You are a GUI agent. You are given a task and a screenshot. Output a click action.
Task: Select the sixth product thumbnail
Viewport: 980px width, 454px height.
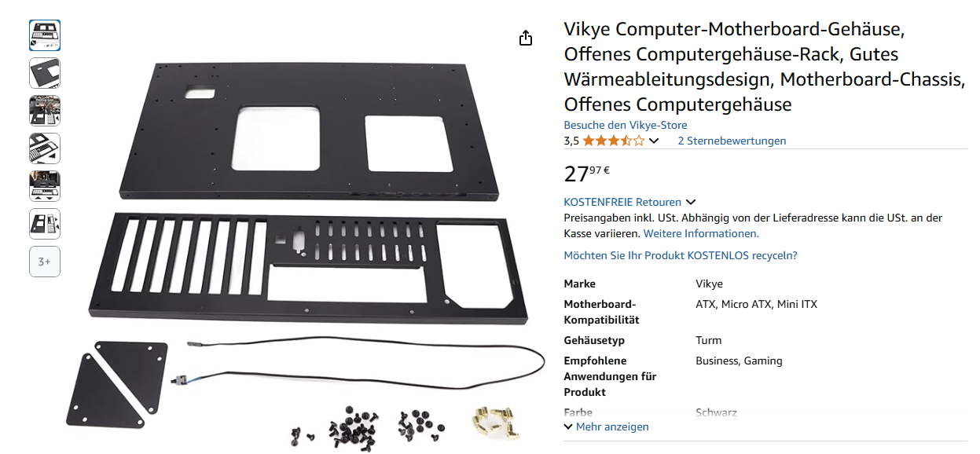[x=45, y=224]
